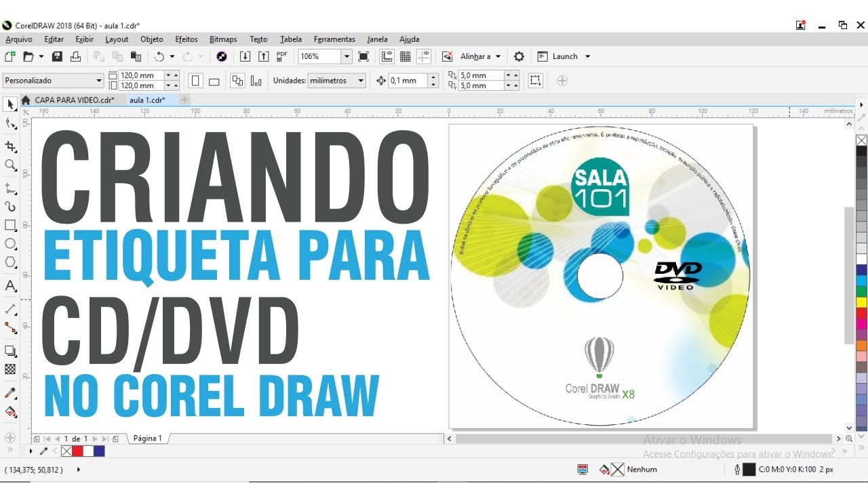Image resolution: width=868 pixels, height=488 pixels.
Task: Print the current document
Action: [x=76, y=56]
